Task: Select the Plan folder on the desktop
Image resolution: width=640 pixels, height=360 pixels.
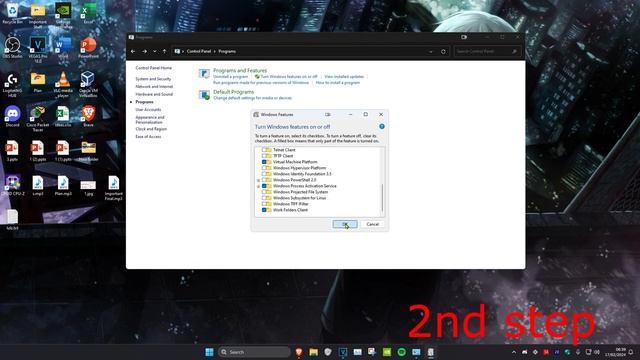Action: (x=38, y=82)
